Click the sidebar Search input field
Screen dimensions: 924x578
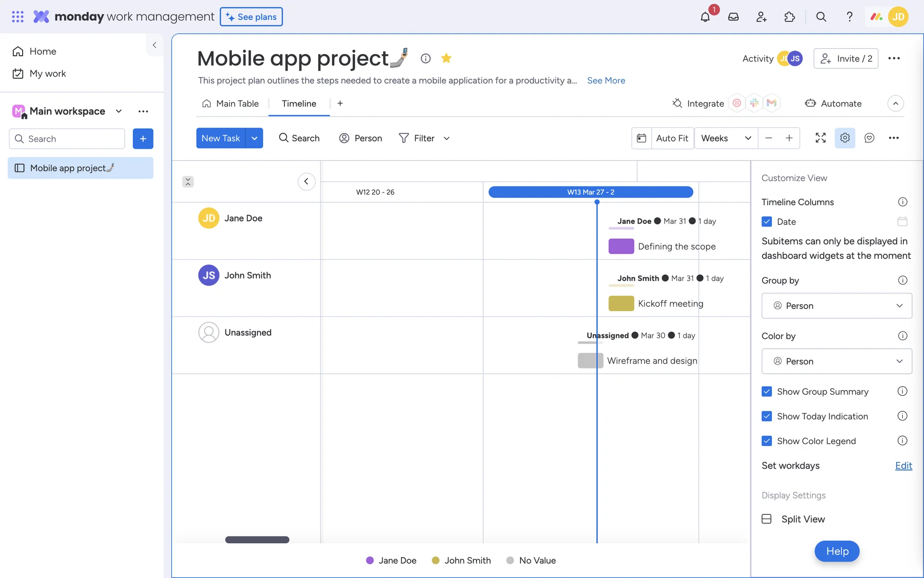[67, 139]
